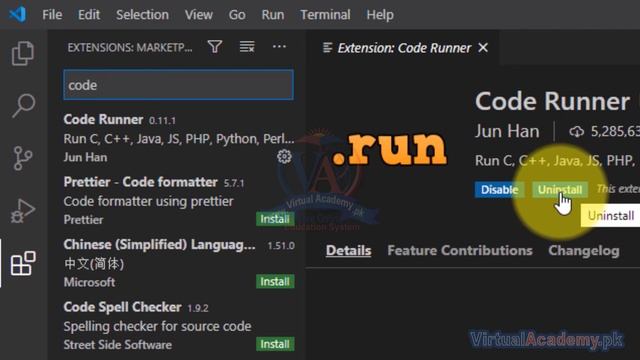Open the Go menu
The height and width of the screenshot is (360, 640).
pos(237,15)
